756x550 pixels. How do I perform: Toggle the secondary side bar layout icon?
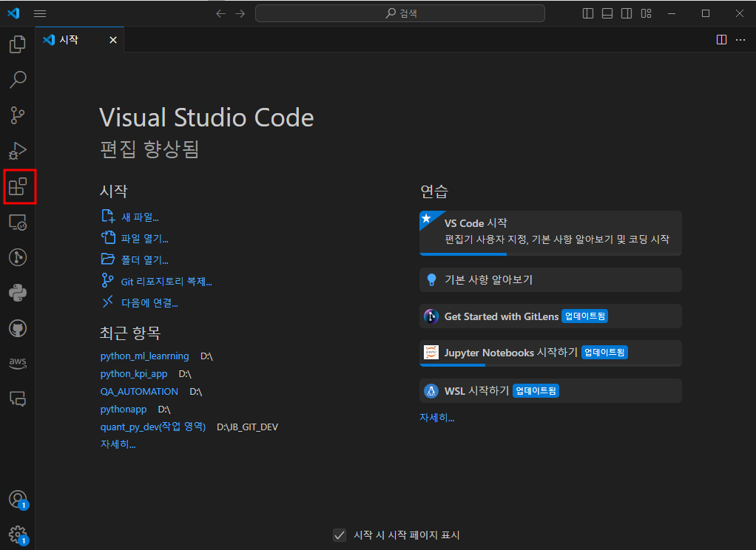627,13
